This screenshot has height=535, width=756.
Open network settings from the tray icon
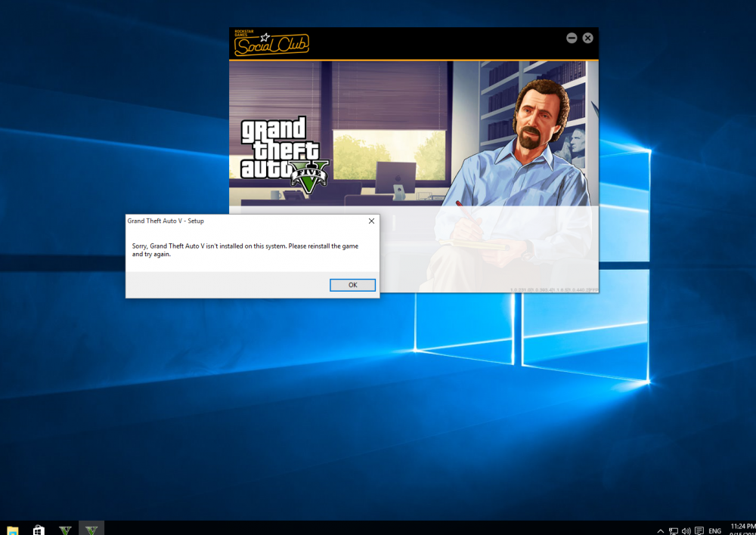673,531
